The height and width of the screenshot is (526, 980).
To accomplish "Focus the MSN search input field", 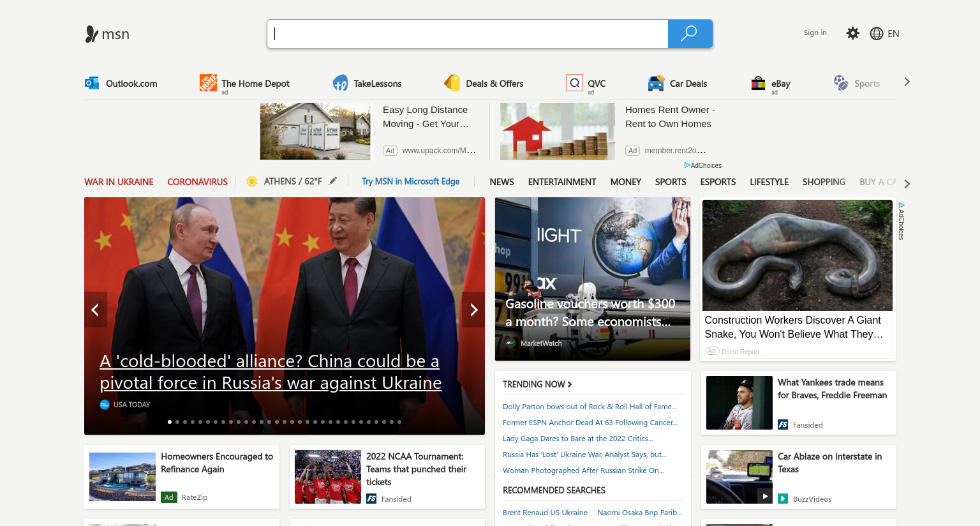I will click(x=468, y=34).
